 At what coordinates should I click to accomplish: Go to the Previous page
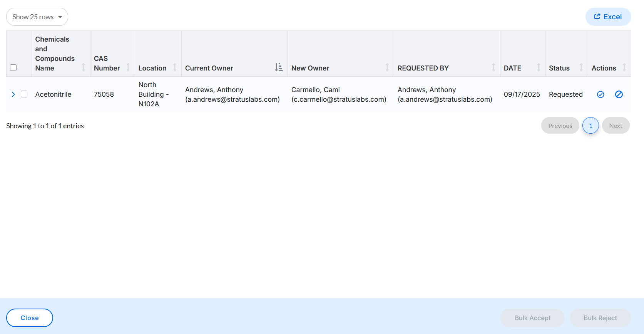coord(560,126)
